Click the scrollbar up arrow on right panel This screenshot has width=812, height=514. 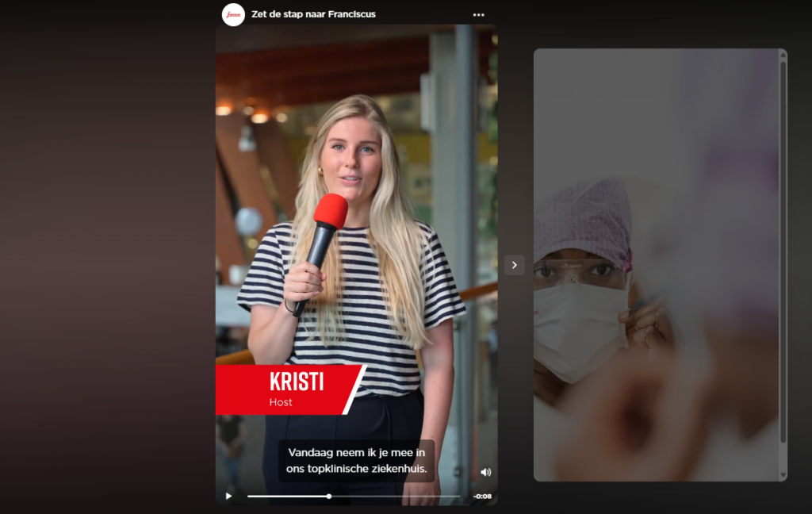coord(783,55)
